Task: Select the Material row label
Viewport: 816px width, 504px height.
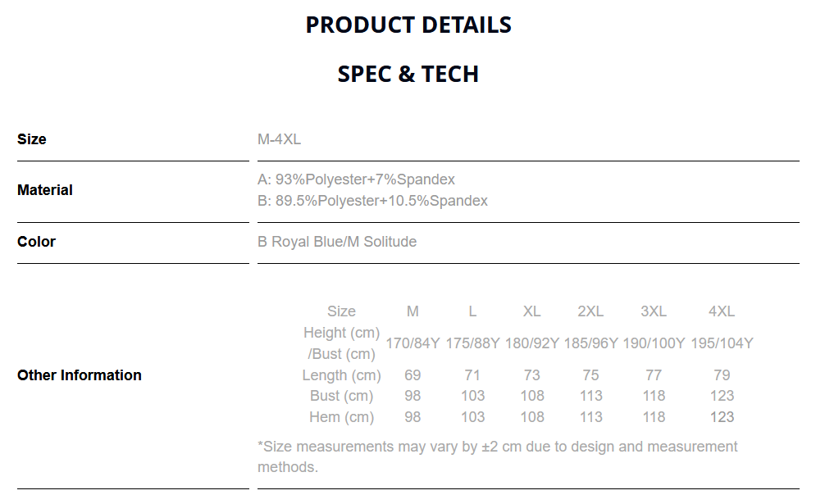Action: tap(45, 190)
